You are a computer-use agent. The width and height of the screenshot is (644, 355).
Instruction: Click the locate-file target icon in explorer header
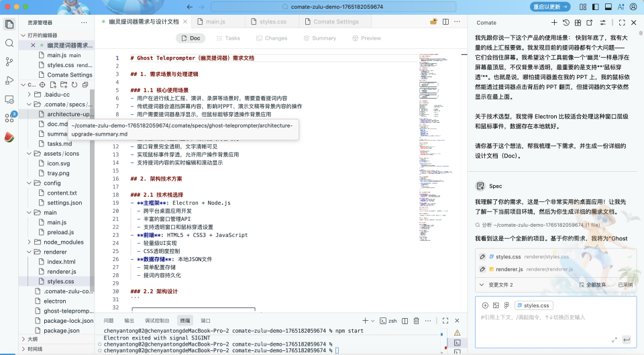42,85
